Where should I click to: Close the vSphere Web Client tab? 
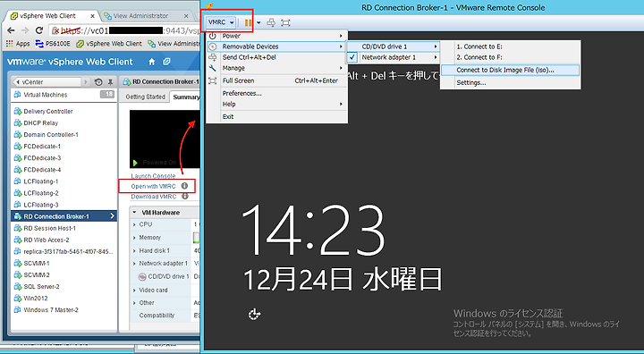tap(92, 16)
